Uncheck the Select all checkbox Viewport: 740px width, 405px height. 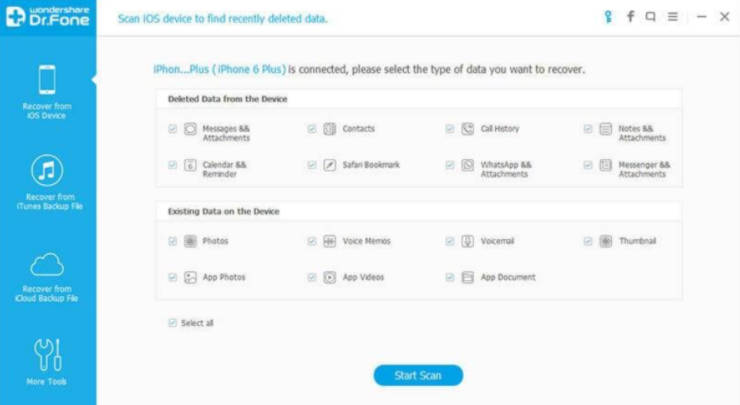click(172, 323)
